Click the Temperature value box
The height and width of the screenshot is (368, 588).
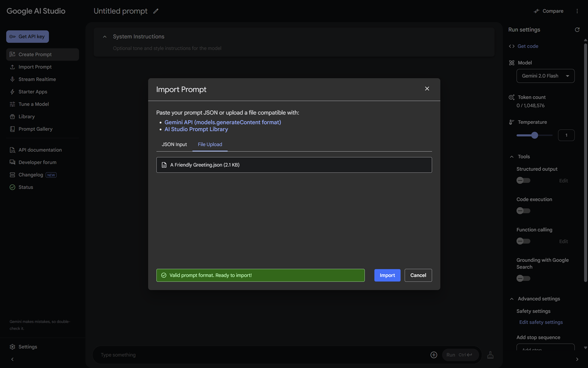[x=566, y=135]
